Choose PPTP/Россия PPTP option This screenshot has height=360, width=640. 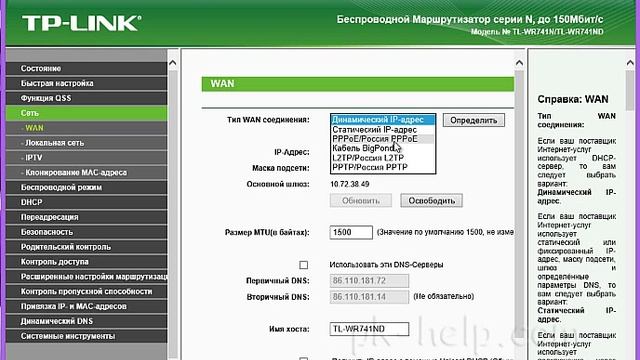(383, 167)
